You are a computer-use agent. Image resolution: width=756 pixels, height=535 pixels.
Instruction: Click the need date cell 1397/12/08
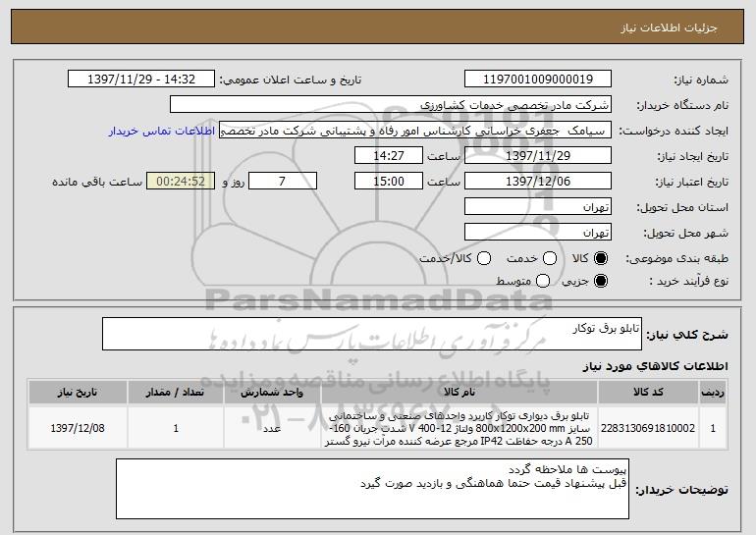point(78,428)
